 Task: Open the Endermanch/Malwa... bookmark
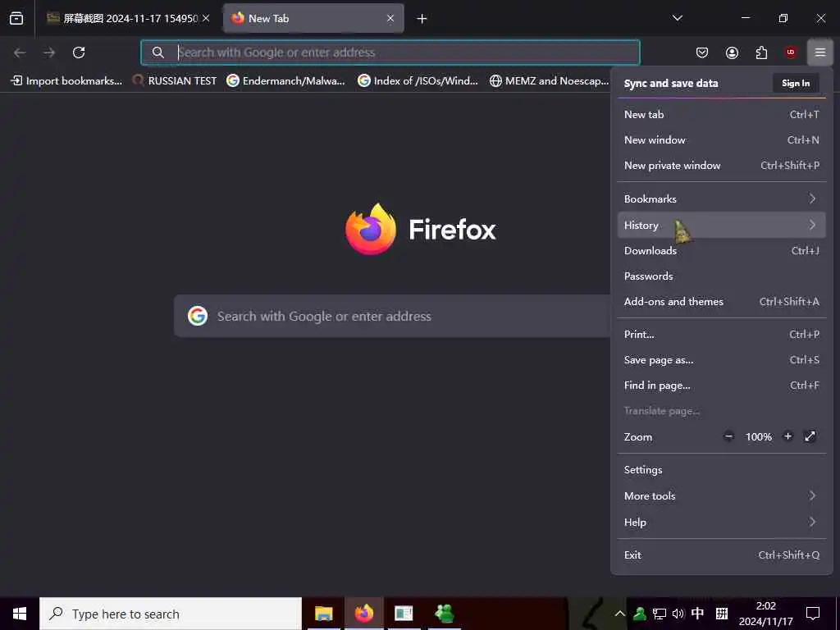(286, 81)
